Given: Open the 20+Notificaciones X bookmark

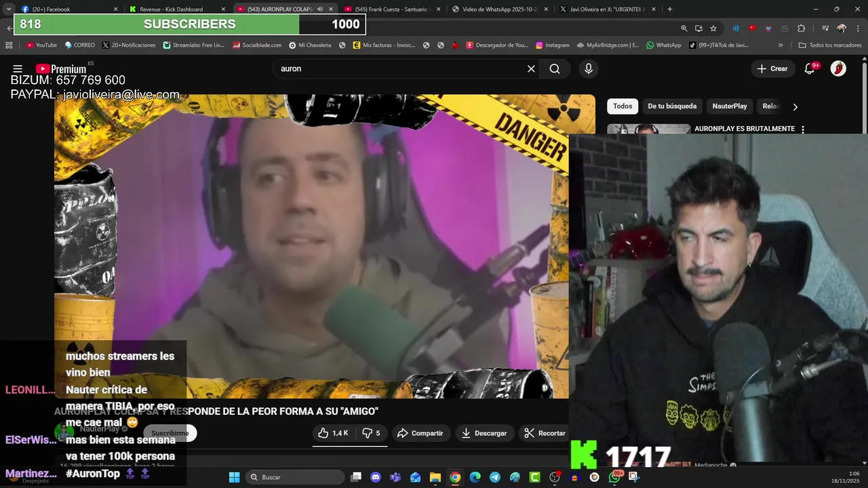Looking at the screenshot, I should [130, 45].
